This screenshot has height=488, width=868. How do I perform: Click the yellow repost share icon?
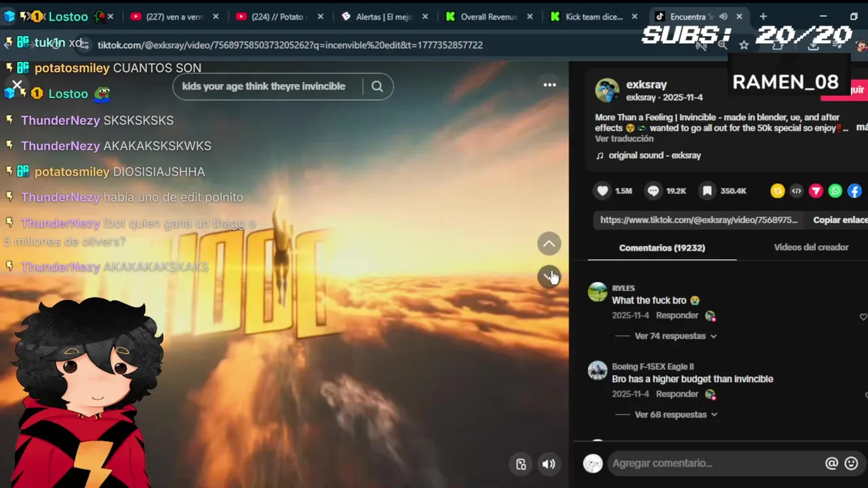tap(778, 191)
